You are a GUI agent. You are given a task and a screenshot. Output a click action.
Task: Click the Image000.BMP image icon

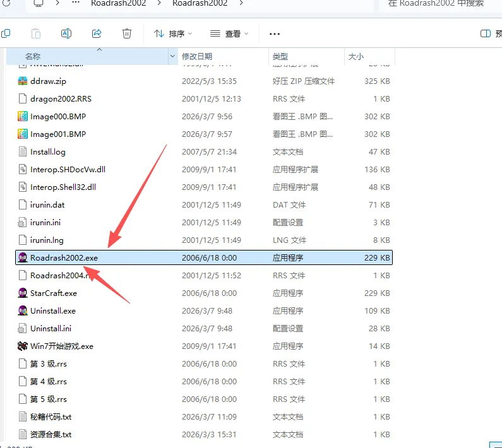coord(22,116)
